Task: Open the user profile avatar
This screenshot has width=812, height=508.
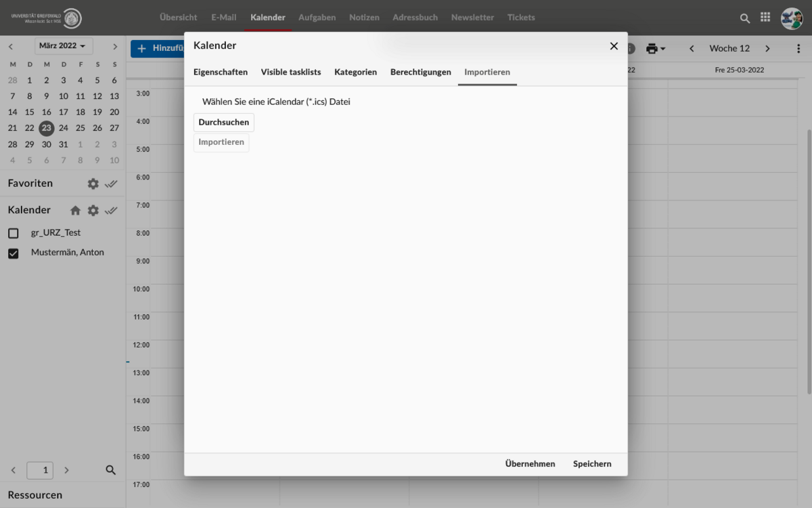Action: (x=791, y=18)
